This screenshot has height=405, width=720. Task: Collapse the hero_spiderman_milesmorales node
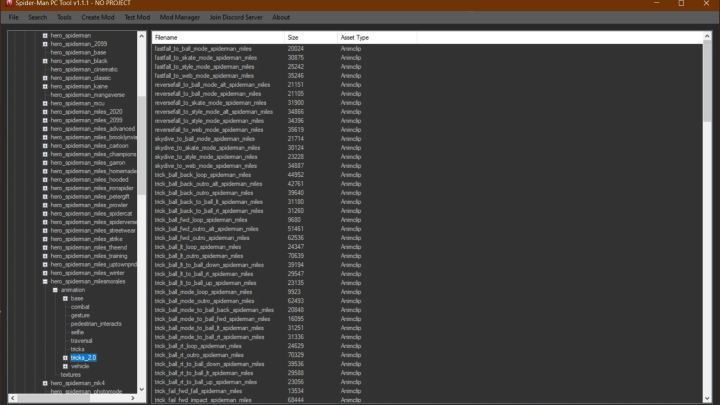pyautogui.click(x=45, y=281)
